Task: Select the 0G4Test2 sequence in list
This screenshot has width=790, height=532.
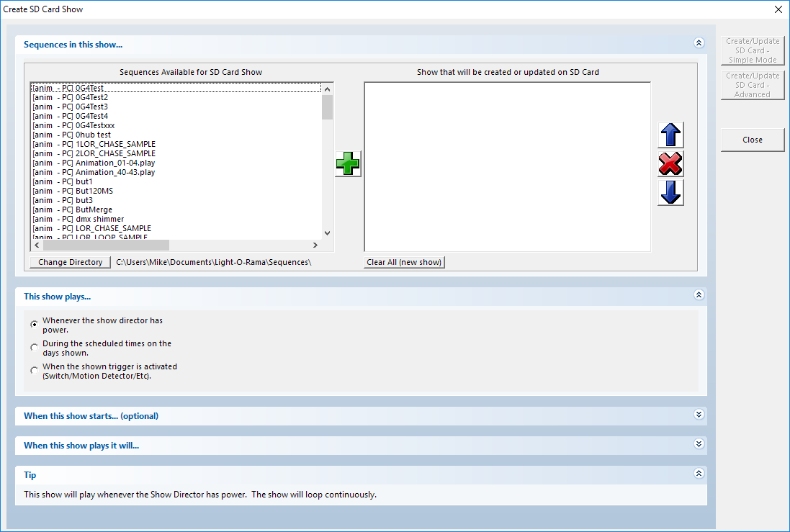Action: (91, 97)
